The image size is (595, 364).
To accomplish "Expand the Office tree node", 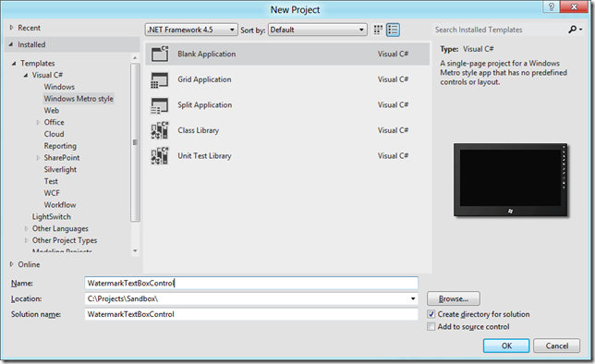I will pyautogui.click(x=38, y=122).
